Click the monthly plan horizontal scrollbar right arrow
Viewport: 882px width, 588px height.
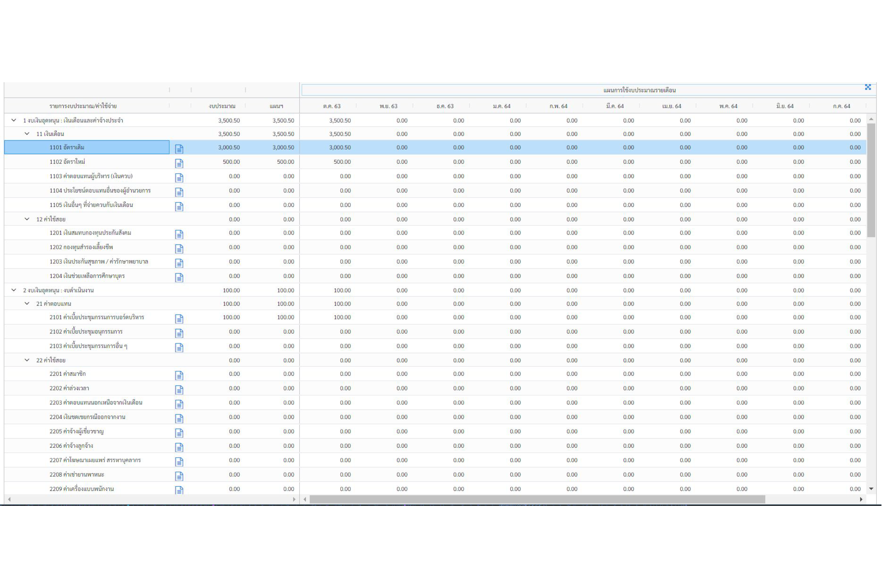(x=861, y=499)
